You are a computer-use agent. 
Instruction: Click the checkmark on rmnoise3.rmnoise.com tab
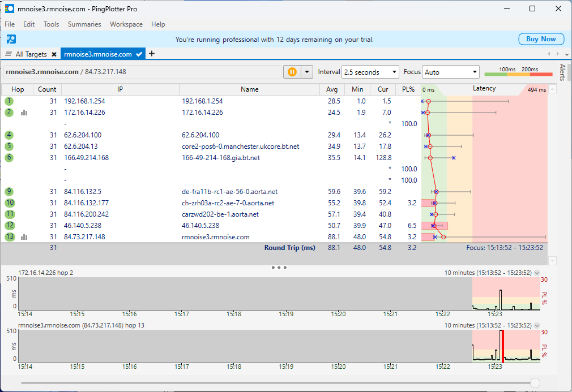139,54
